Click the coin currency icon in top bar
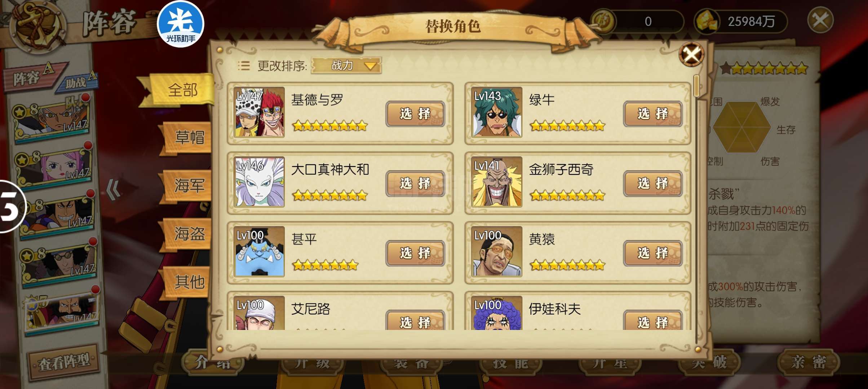 click(x=603, y=21)
